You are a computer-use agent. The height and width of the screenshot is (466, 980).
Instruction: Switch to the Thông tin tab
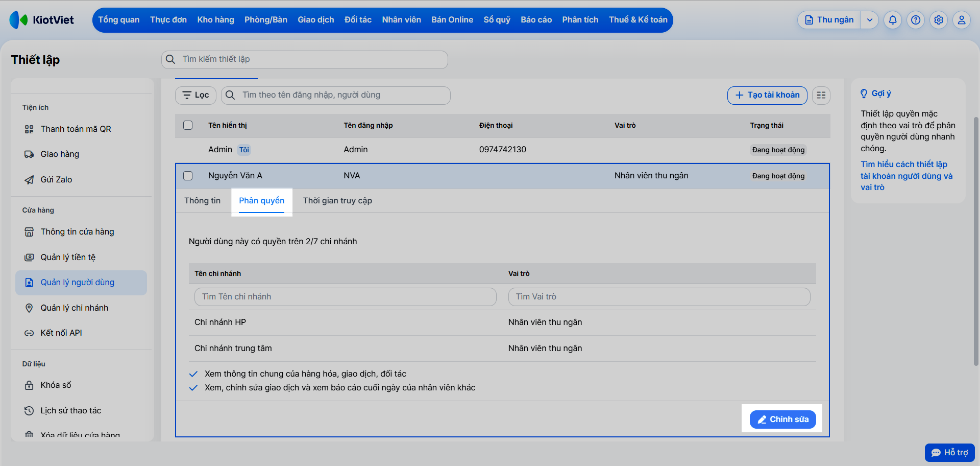point(203,201)
